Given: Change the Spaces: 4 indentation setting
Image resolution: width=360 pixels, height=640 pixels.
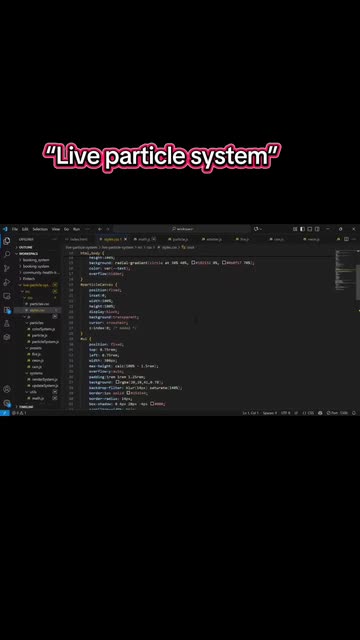Looking at the screenshot, I should [x=269, y=413].
